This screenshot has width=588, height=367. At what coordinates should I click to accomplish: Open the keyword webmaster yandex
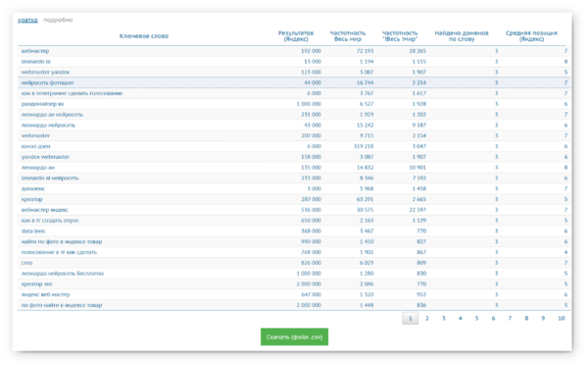coord(45,72)
